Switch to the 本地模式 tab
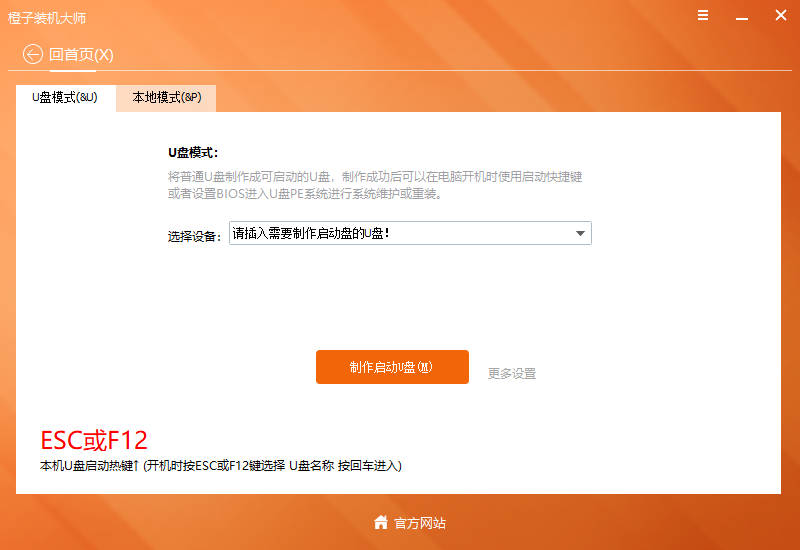800x550 pixels. pyautogui.click(x=166, y=97)
